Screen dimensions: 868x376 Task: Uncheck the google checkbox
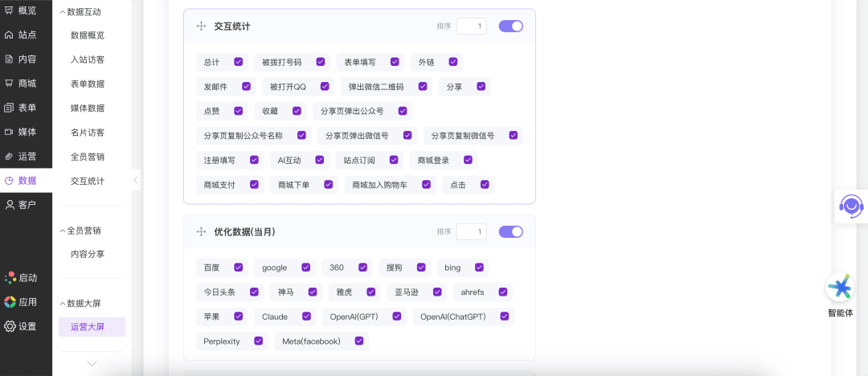(305, 268)
